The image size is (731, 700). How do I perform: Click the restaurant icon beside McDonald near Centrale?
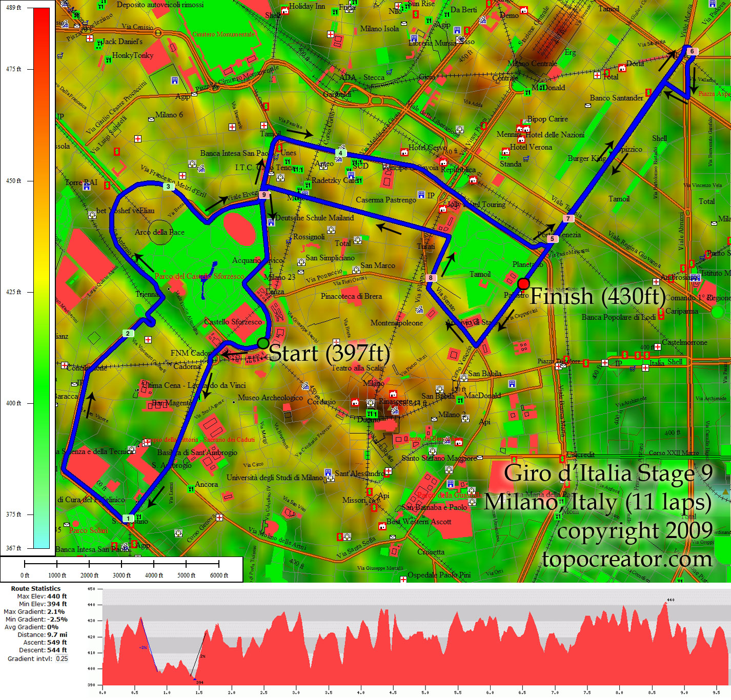(527, 92)
